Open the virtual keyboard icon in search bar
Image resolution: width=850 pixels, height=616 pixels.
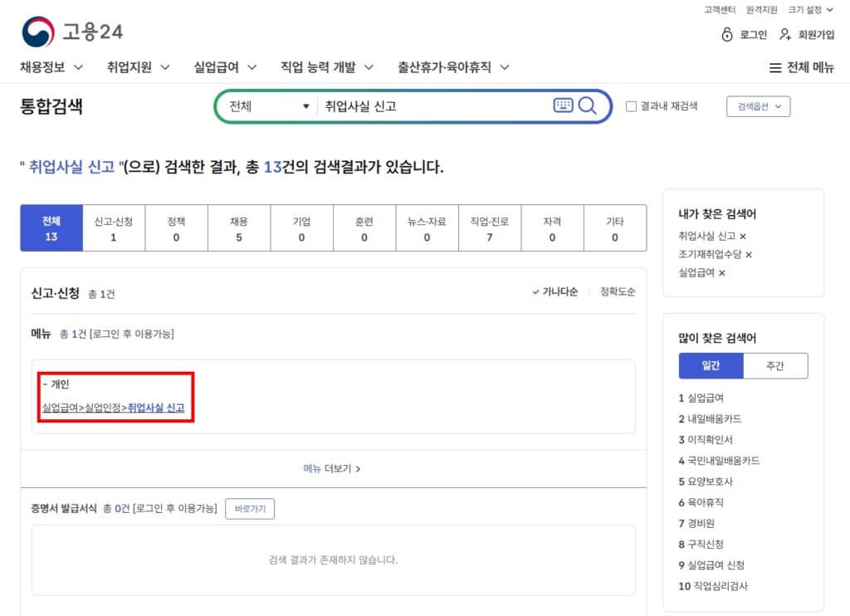[x=563, y=105]
